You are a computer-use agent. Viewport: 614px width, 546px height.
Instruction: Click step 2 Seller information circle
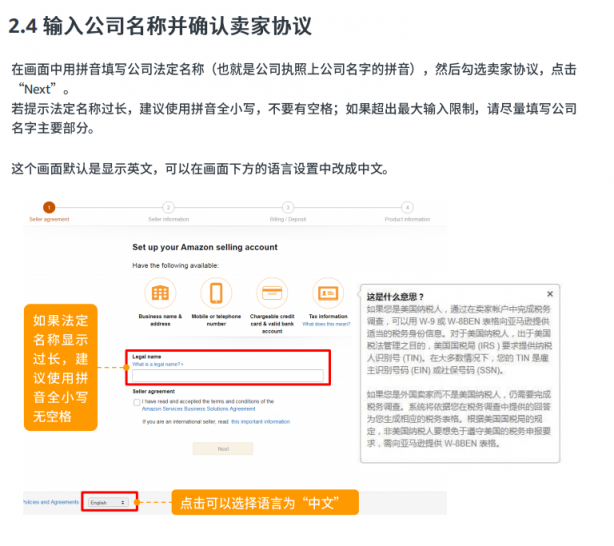tap(168, 207)
